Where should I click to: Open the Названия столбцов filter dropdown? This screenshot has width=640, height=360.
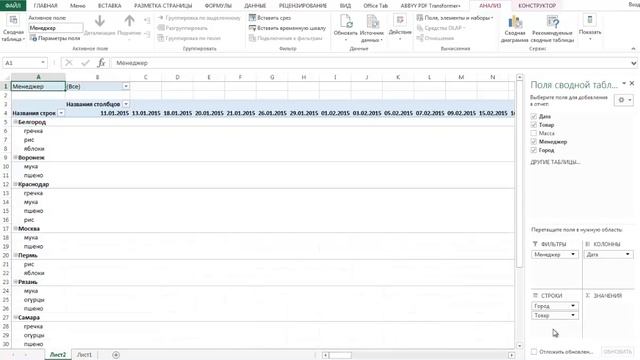pyautogui.click(x=126, y=104)
